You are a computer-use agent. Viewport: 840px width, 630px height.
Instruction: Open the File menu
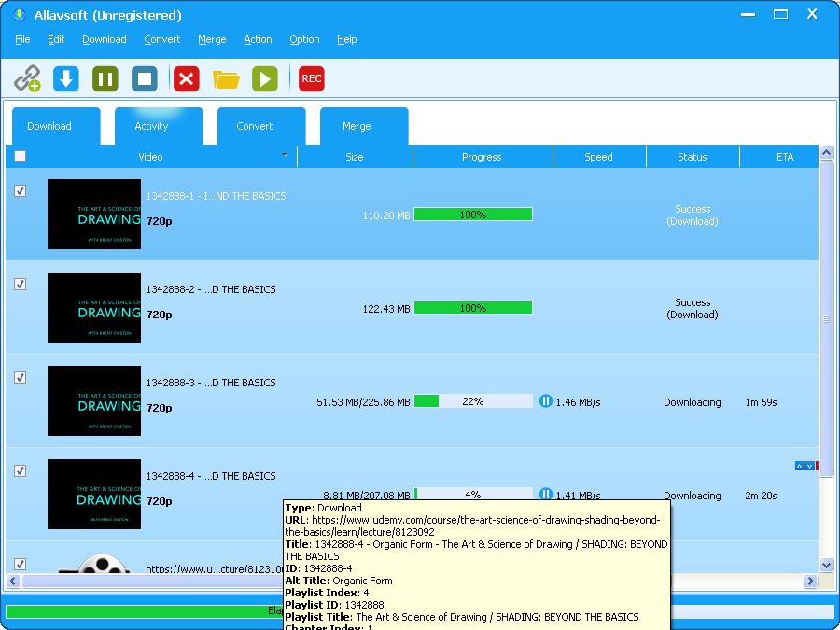[x=22, y=39]
